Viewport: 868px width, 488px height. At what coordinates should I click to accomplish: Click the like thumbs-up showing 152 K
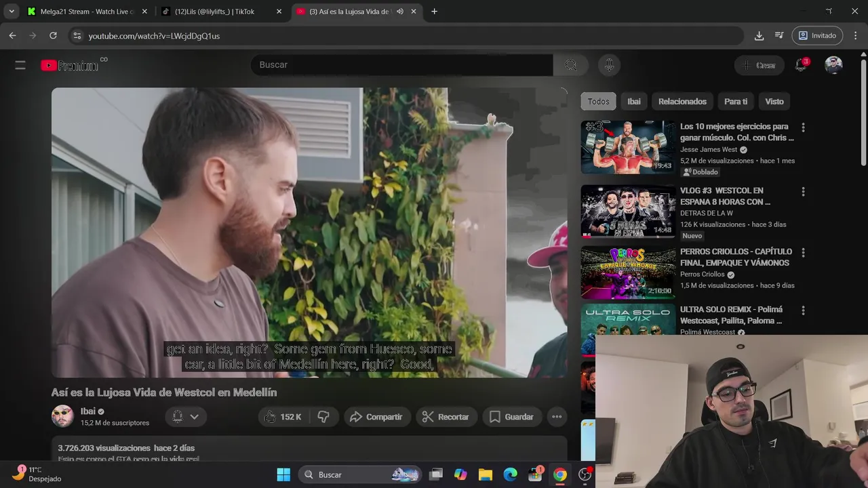tap(282, 417)
